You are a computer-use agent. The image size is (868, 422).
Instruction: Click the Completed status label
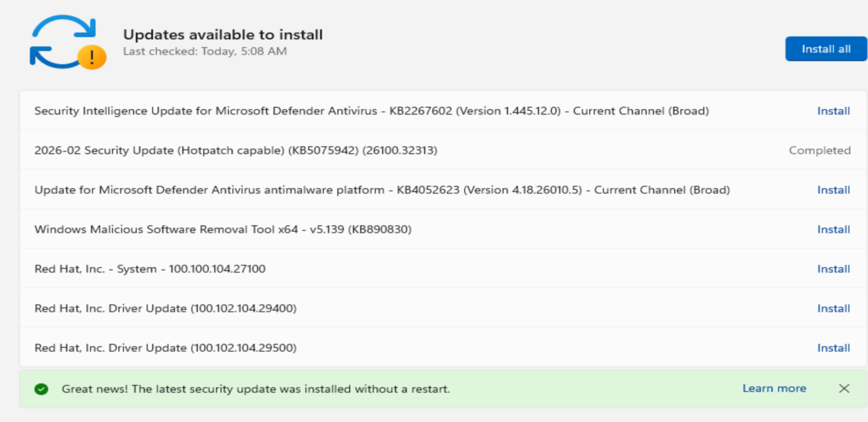pyautogui.click(x=819, y=151)
